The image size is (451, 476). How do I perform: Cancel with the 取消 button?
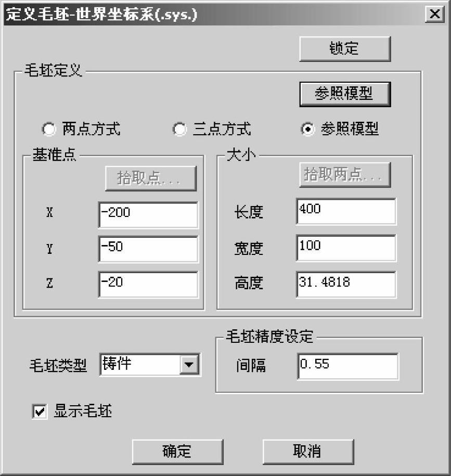(308, 452)
